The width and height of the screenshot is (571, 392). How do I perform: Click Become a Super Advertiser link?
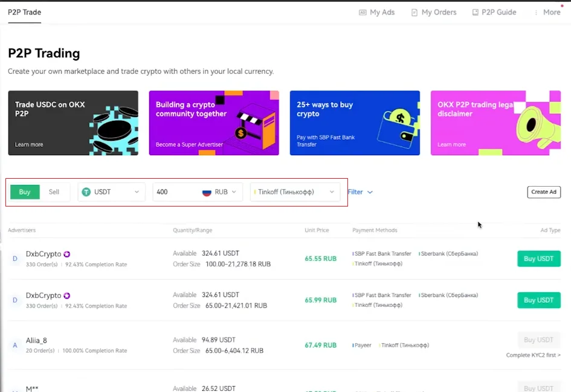189,144
